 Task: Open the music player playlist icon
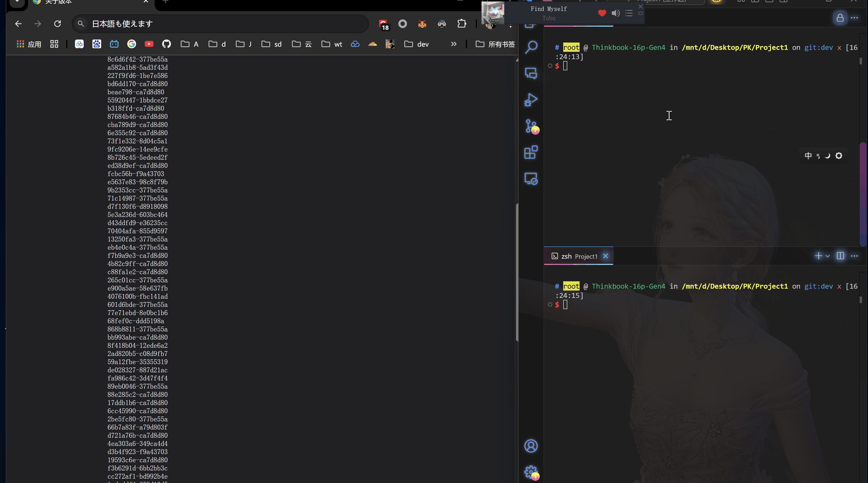[x=629, y=13]
